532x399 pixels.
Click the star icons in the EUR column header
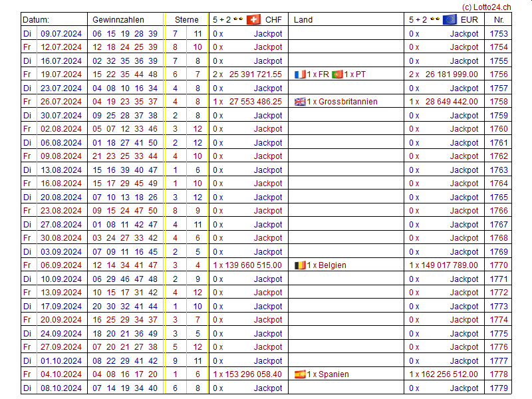(x=434, y=20)
